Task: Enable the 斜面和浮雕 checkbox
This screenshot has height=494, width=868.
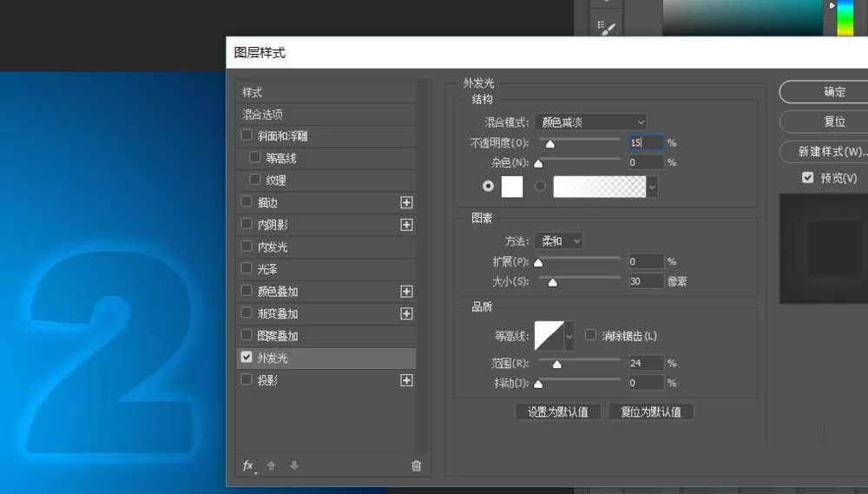Action: coord(247,135)
